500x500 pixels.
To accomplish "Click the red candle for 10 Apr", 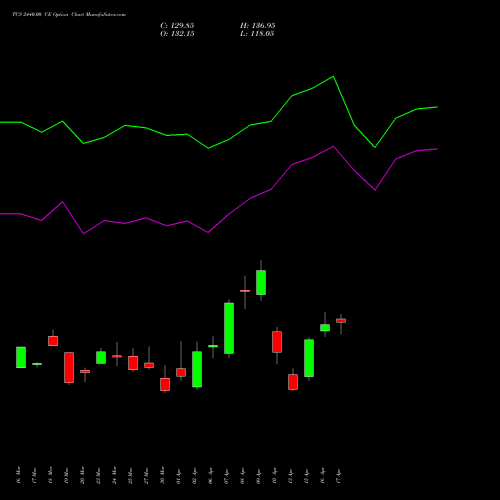I will point(277,342).
